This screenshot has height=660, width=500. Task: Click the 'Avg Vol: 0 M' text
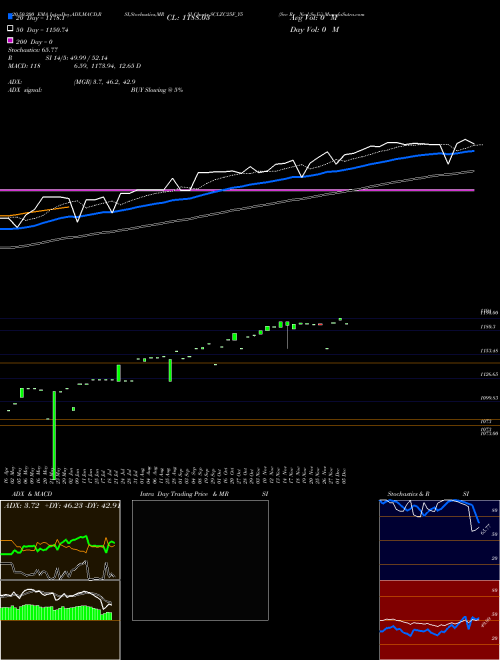(315, 18)
